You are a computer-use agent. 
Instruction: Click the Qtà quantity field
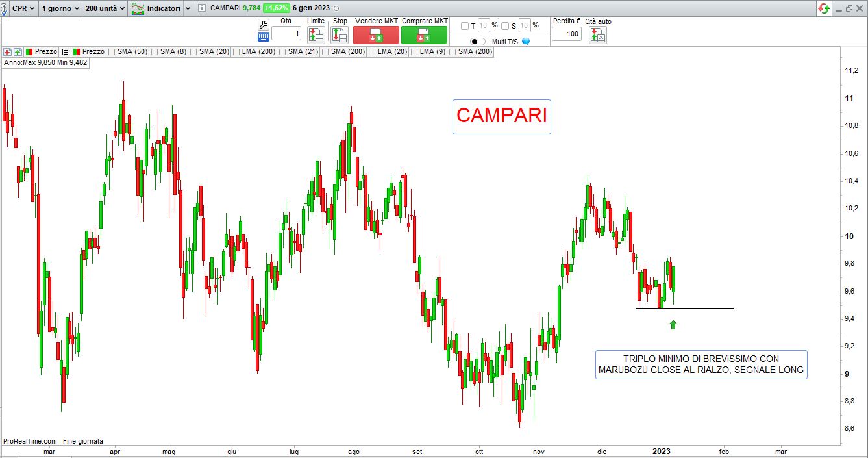(x=286, y=34)
